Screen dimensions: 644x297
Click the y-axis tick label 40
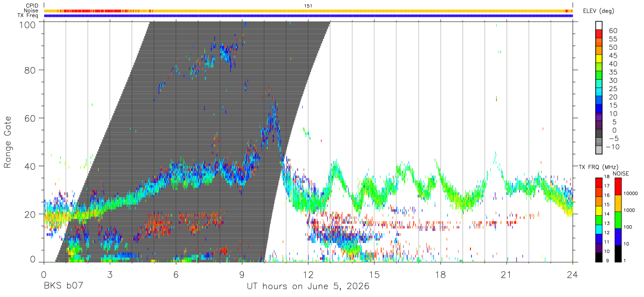[x=31, y=166]
